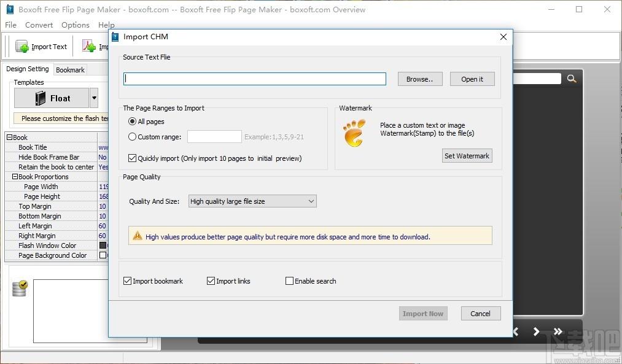This screenshot has height=364, width=622.
Task: Open the File menu
Action: (10, 25)
